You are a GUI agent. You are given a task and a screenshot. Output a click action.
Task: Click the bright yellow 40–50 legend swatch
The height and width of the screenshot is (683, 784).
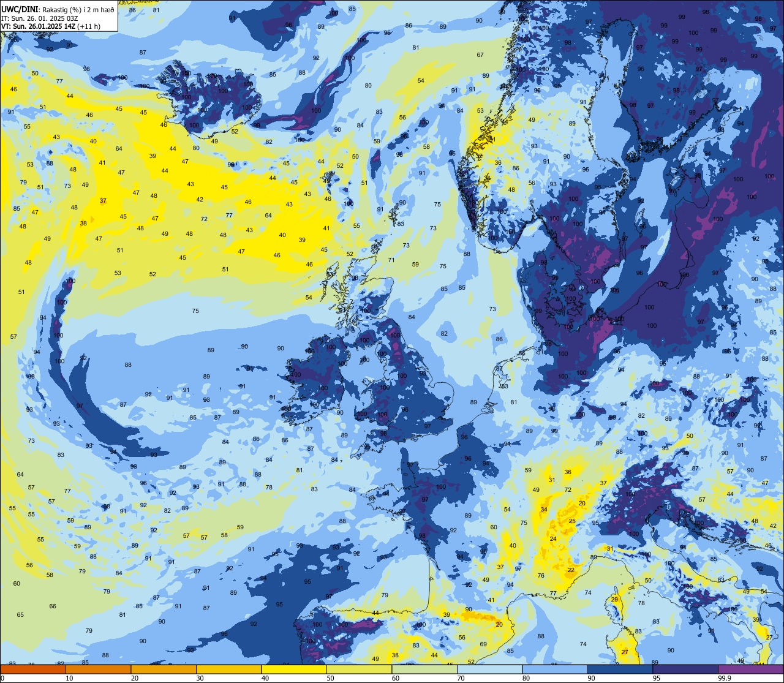click(294, 670)
